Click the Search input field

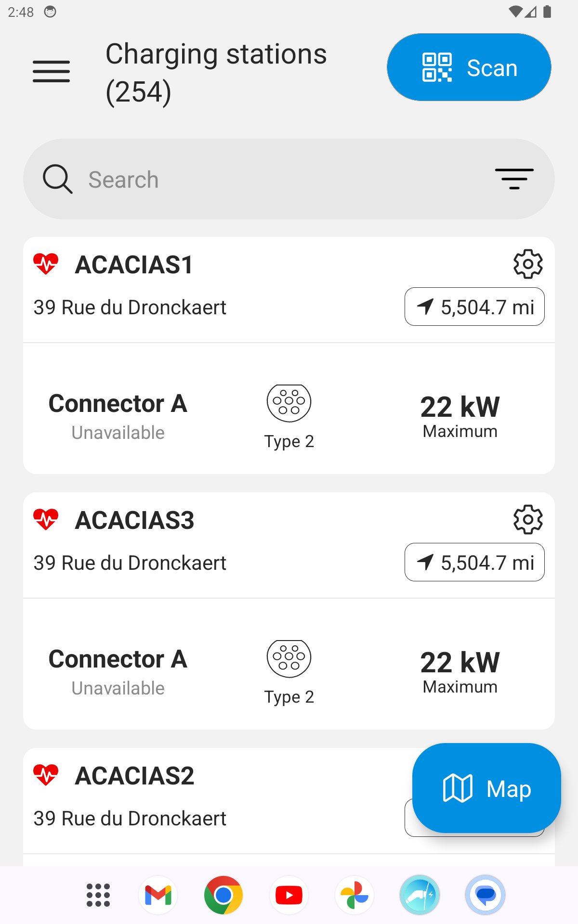coord(289,179)
